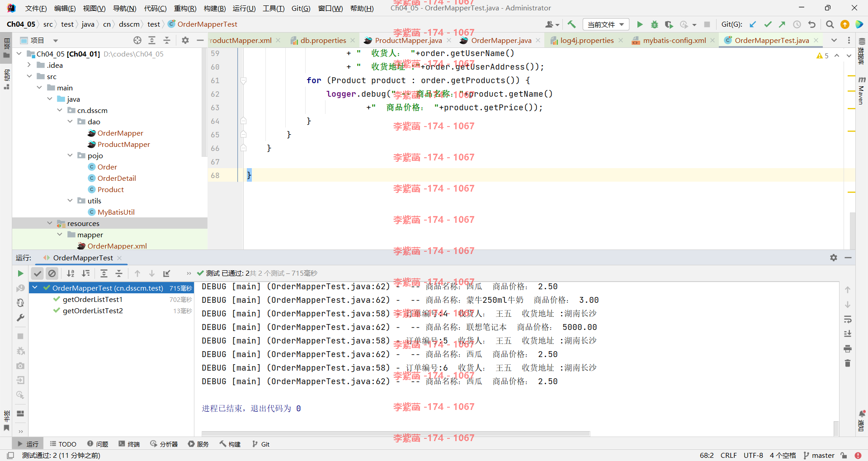Collapse the utils package

click(x=70, y=201)
